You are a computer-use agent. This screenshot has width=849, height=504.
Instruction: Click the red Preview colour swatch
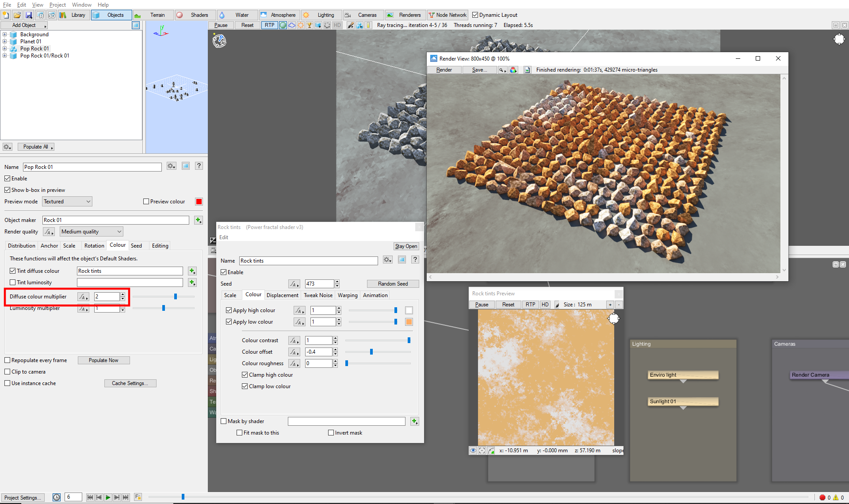click(199, 202)
